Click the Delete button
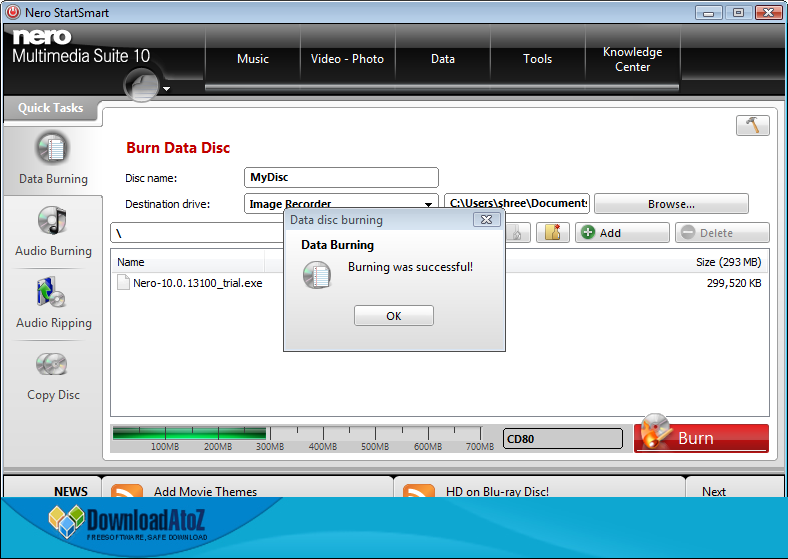The image size is (788, 559). (722, 233)
